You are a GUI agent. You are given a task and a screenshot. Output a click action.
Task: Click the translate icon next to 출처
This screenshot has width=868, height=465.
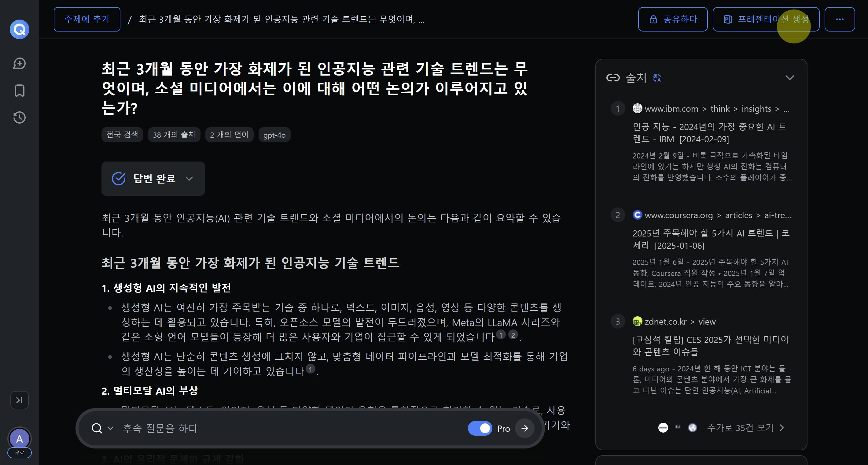point(657,78)
